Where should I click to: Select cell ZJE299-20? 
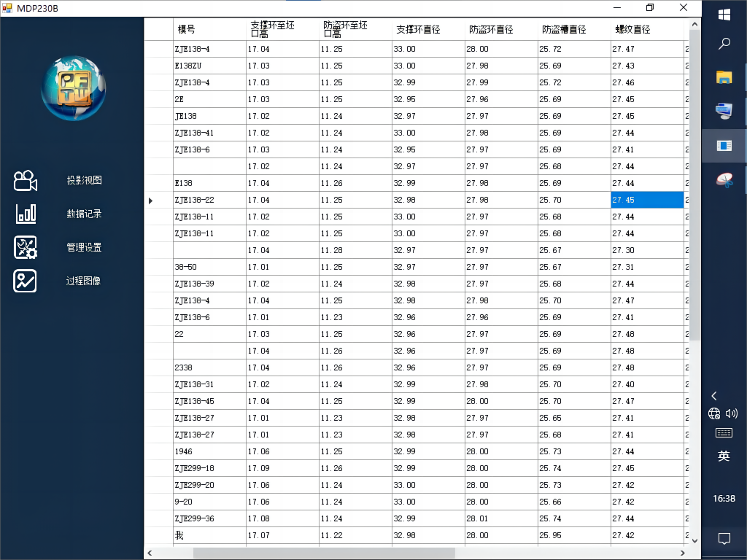coord(209,485)
